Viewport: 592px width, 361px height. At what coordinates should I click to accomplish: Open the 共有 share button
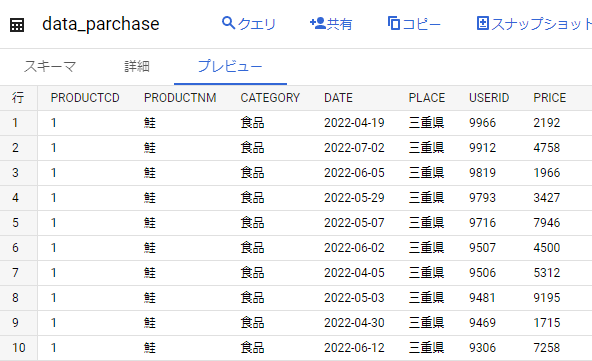(331, 23)
